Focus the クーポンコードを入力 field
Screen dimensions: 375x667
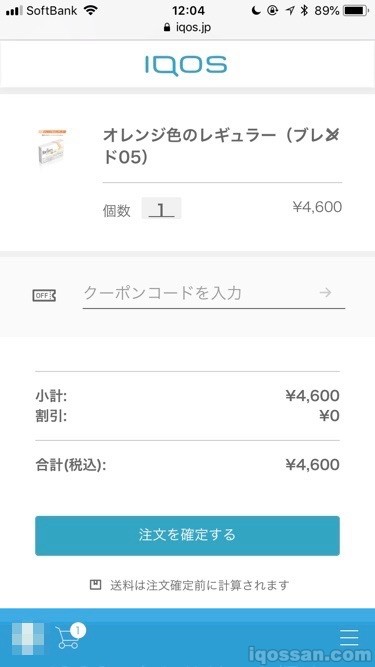pyautogui.click(x=214, y=294)
